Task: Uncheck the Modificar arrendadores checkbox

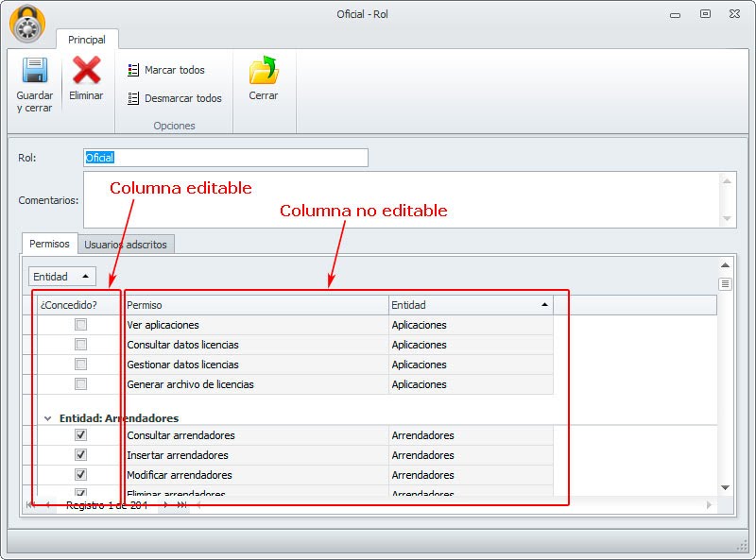Action: pos(81,475)
